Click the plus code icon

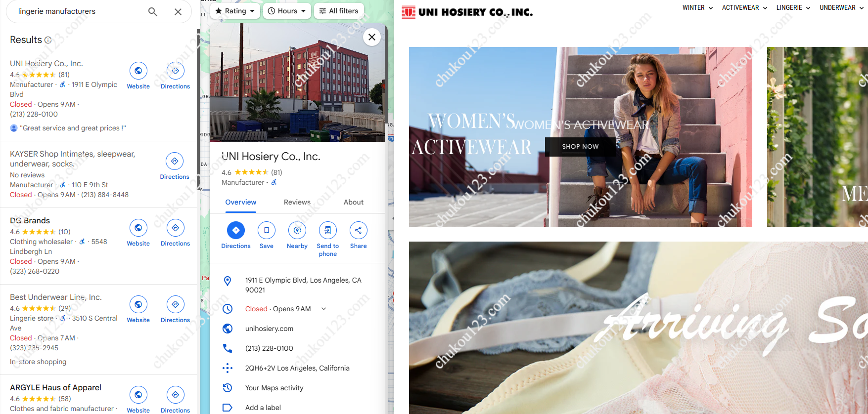click(x=228, y=368)
